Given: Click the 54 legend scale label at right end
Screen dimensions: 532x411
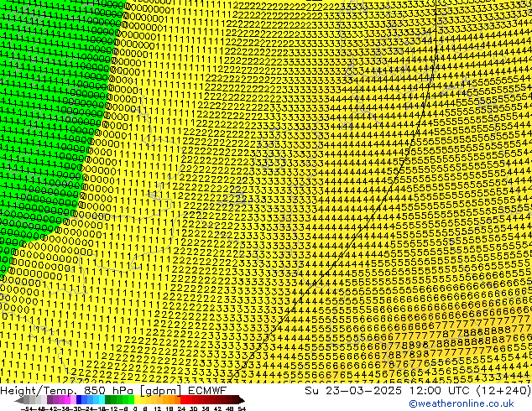Looking at the screenshot, I should pyautogui.click(x=242, y=408).
